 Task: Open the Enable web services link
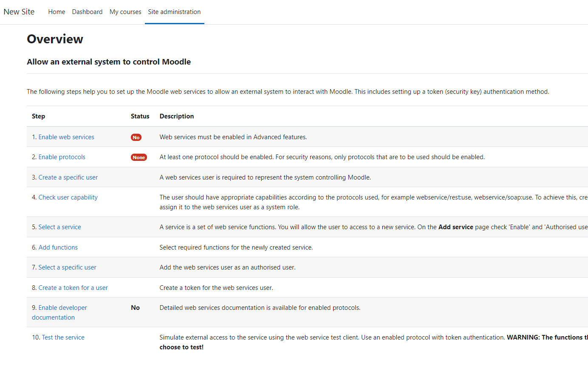[x=66, y=137]
